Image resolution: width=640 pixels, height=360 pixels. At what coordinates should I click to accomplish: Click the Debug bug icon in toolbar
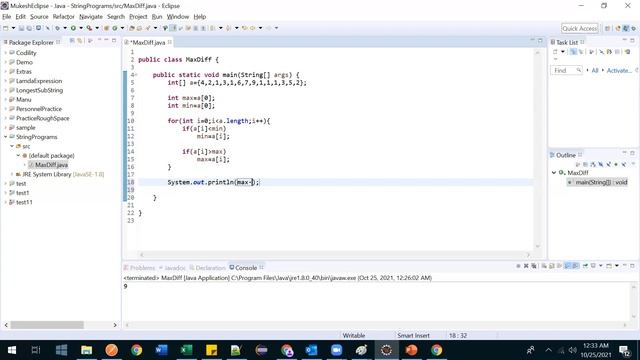[58, 28]
